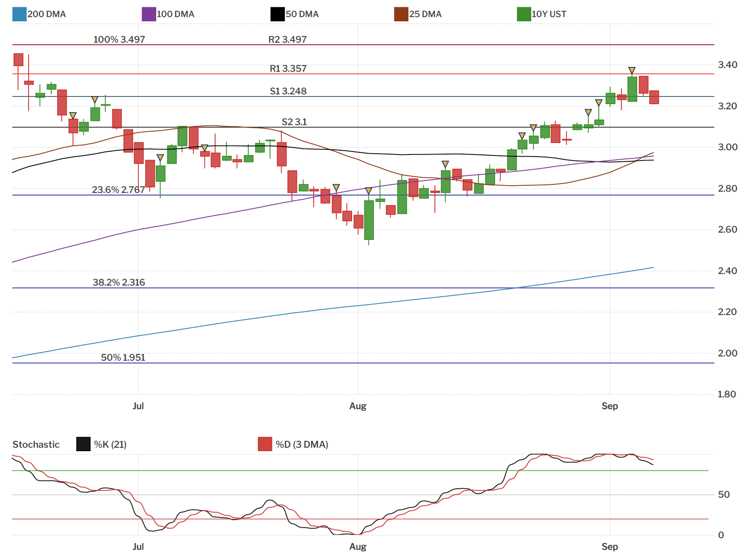Click the Sep label on stochastic axis
This screenshot has height=560, width=752.
tap(610, 546)
